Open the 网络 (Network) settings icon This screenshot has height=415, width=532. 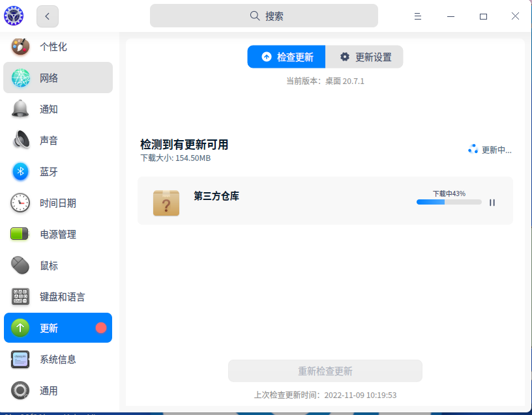click(20, 78)
